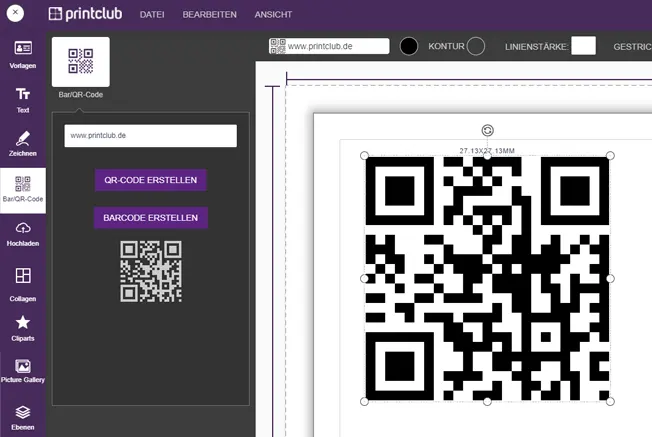Select the Text tool in sidebar
Screen dimensions: 652x437
(x=22, y=100)
